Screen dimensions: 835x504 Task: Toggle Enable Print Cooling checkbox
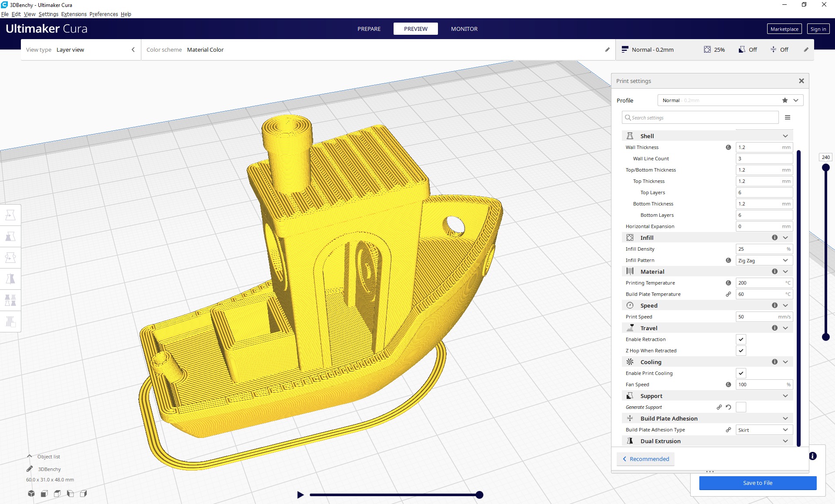[x=741, y=373]
